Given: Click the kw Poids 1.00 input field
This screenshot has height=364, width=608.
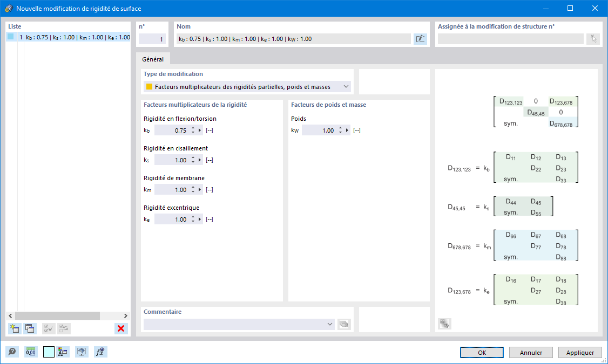Looking at the screenshot, I should click(319, 131).
